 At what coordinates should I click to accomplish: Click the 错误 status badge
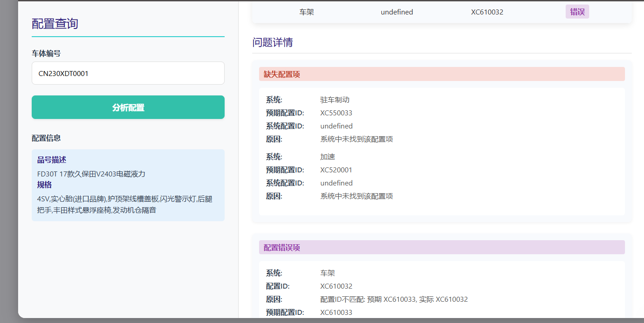pos(577,12)
